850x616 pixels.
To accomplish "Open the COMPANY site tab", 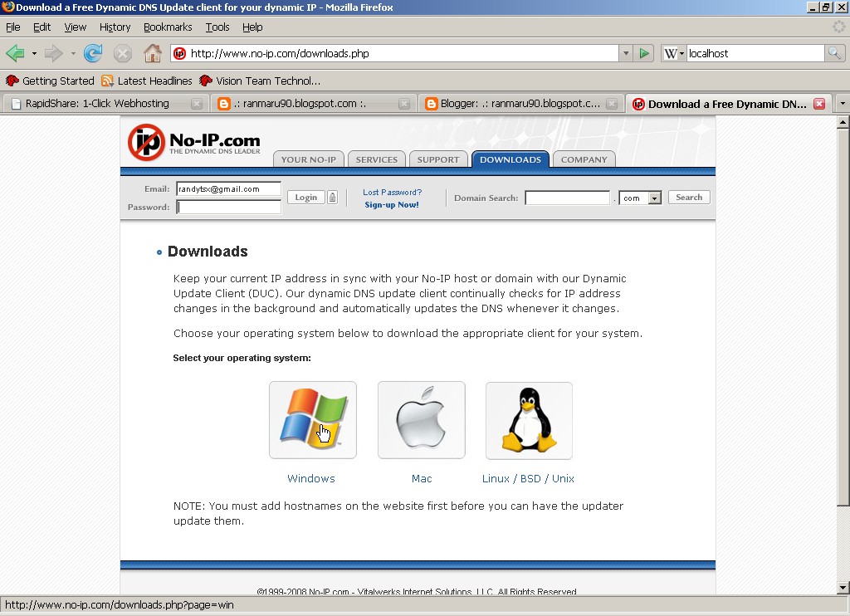I will point(584,159).
